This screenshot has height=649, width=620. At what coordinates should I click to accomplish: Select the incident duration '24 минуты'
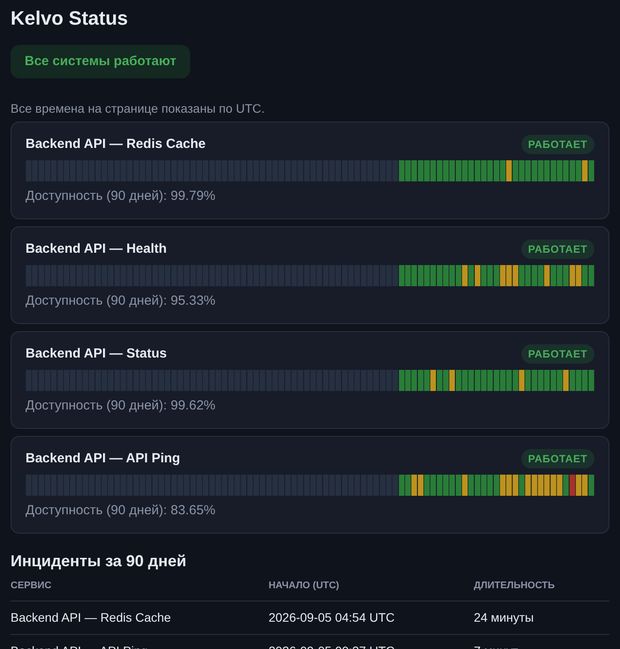(504, 618)
